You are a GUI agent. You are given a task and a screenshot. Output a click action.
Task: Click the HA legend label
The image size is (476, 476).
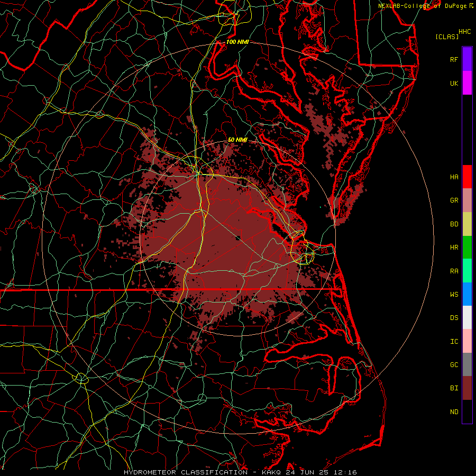[x=454, y=177]
